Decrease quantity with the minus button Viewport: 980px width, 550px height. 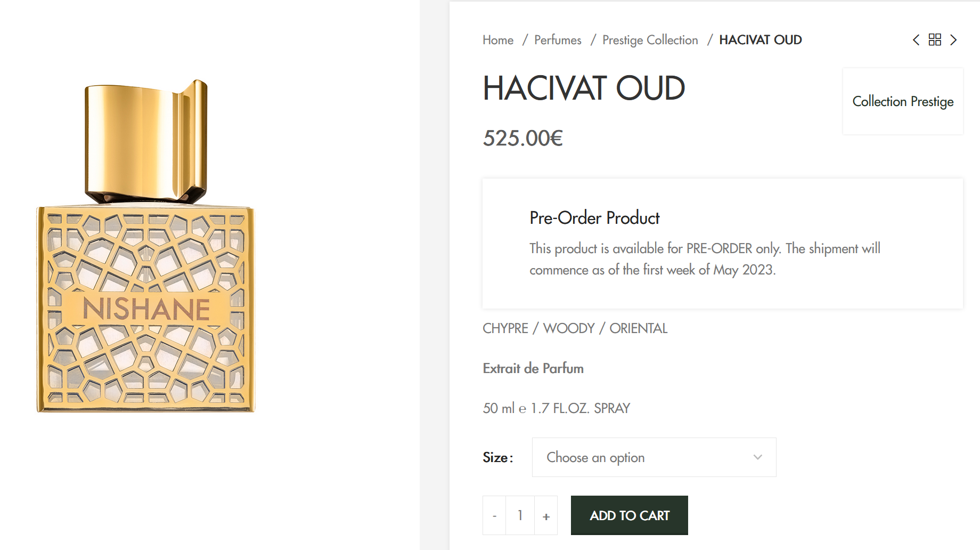(494, 515)
